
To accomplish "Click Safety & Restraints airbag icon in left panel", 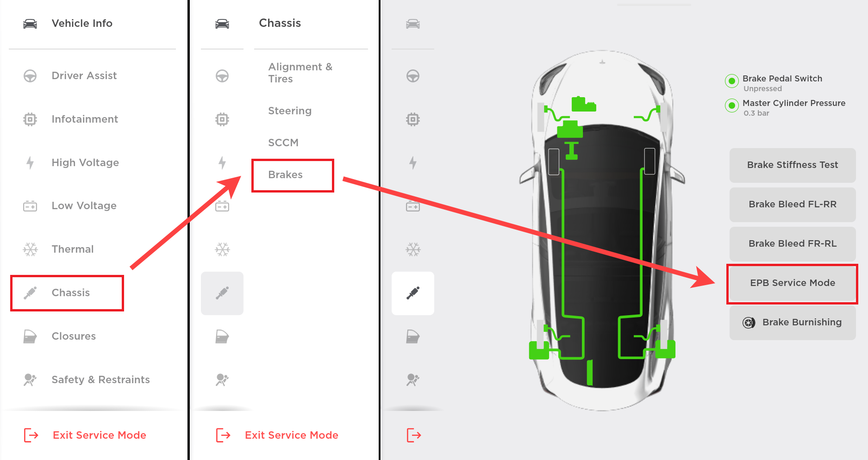I will [30, 380].
